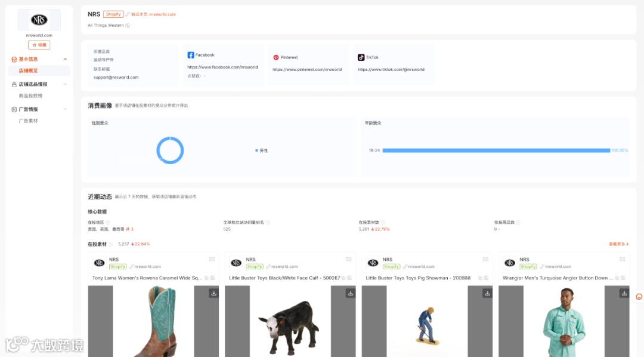The height and width of the screenshot is (357, 644).
Task: Click the NRS logo on Tony Lama card
Action: (100, 263)
